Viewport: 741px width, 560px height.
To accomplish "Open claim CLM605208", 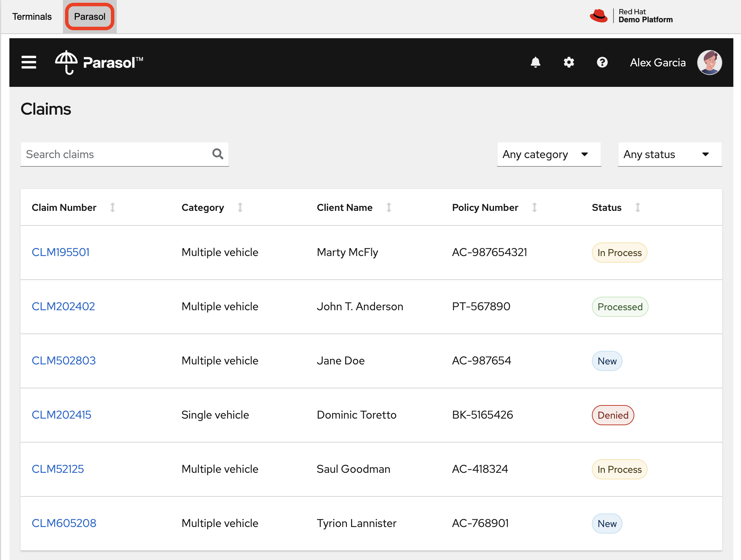I will [x=64, y=523].
